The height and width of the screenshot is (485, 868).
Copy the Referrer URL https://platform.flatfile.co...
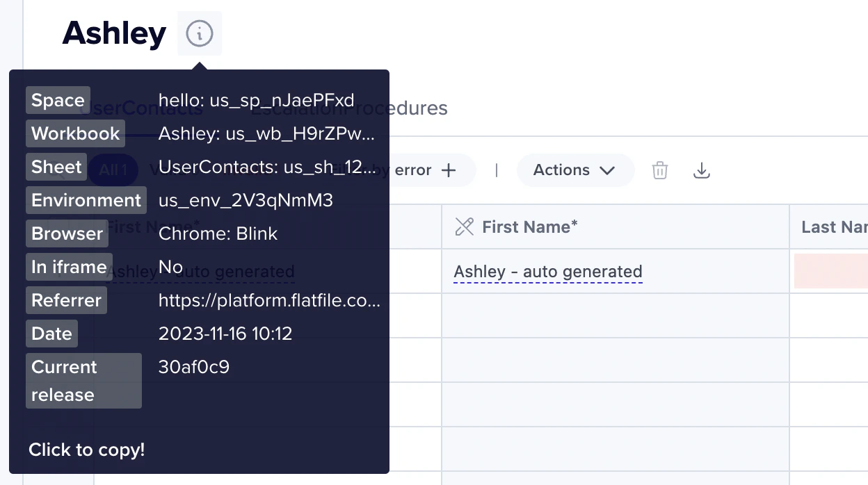(x=269, y=300)
